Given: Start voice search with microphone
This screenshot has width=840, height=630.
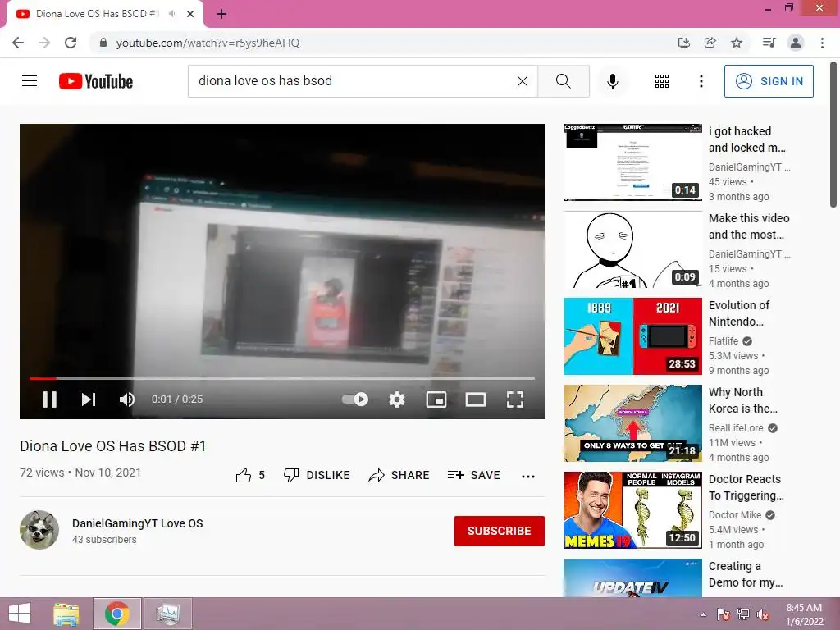Looking at the screenshot, I should [x=613, y=81].
